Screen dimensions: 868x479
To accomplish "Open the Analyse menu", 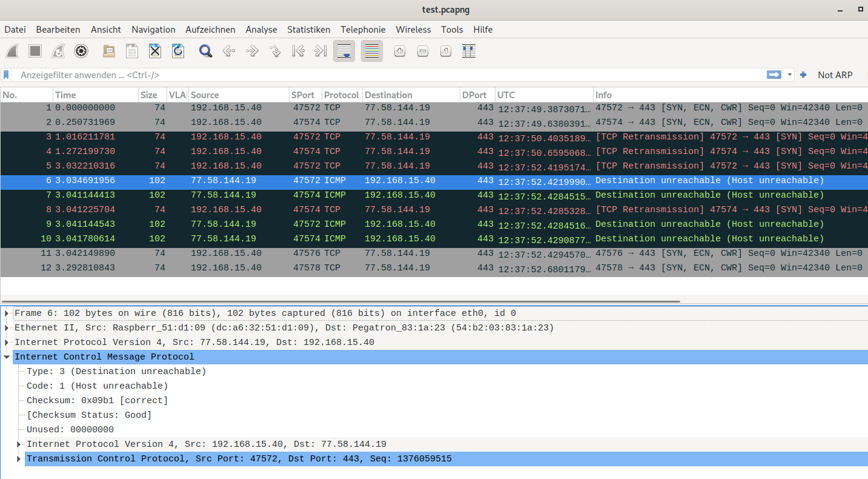I will tap(261, 30).
